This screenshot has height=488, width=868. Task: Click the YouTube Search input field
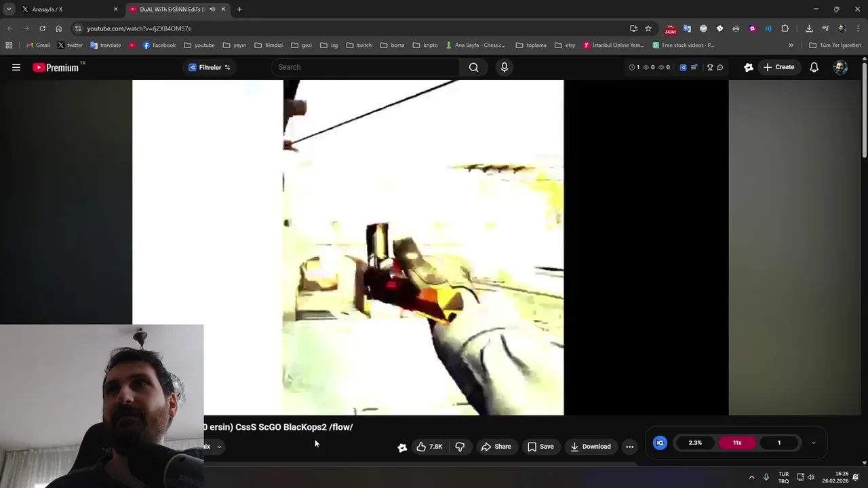pyautogui.click(x=366, y=67)
